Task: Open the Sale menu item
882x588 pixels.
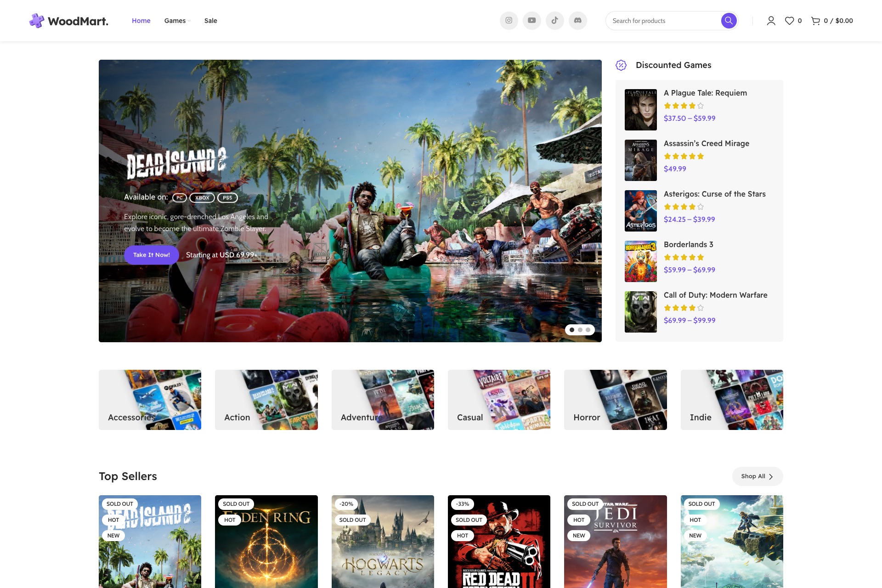Action: click(211, 21)
